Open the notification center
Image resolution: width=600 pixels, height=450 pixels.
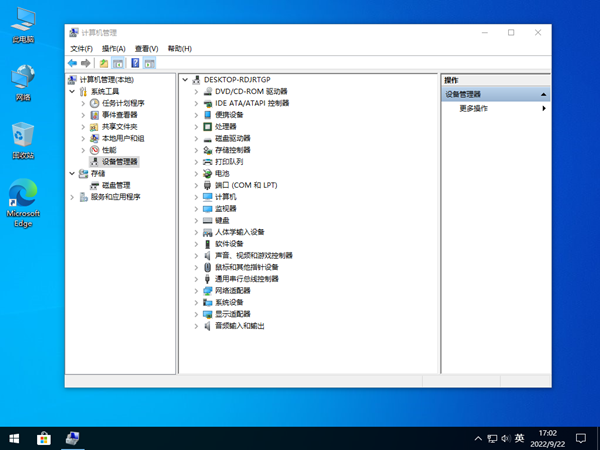[581, 439]
